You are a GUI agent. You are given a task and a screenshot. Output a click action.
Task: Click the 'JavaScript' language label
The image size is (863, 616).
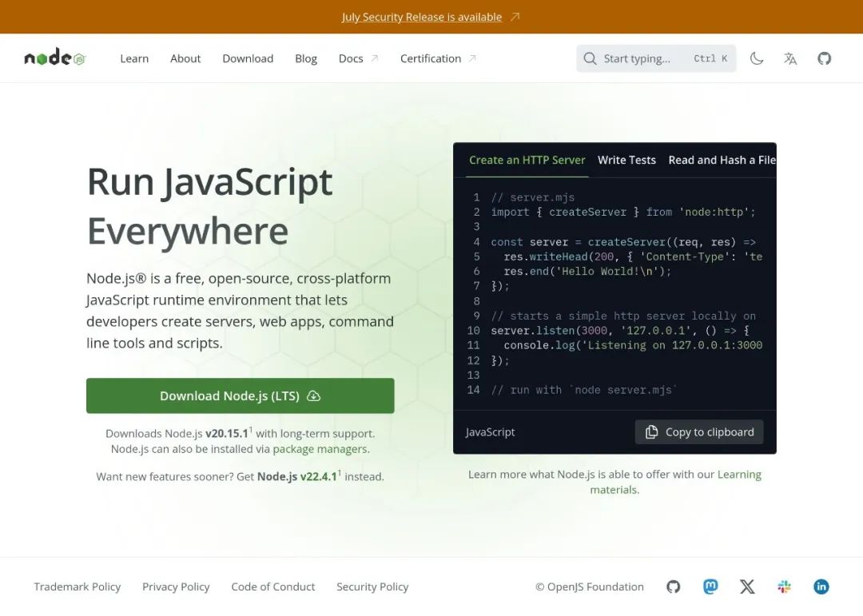(490, 432)
